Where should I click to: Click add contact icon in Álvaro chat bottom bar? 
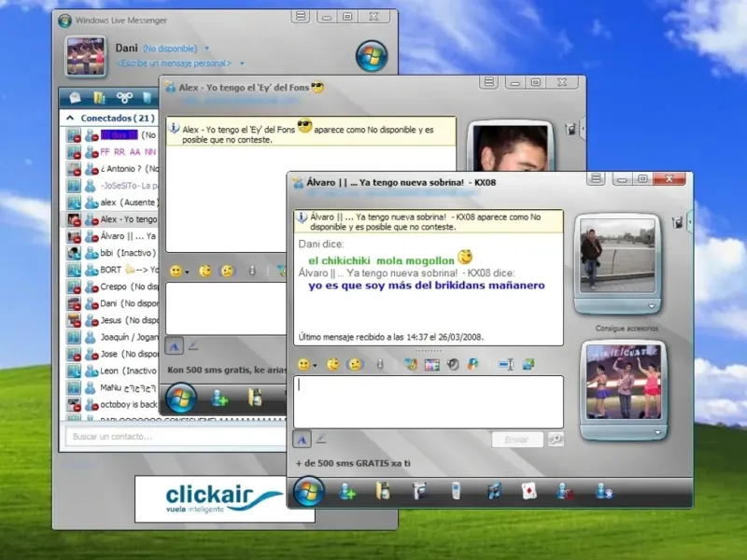(x=346, y=492)
